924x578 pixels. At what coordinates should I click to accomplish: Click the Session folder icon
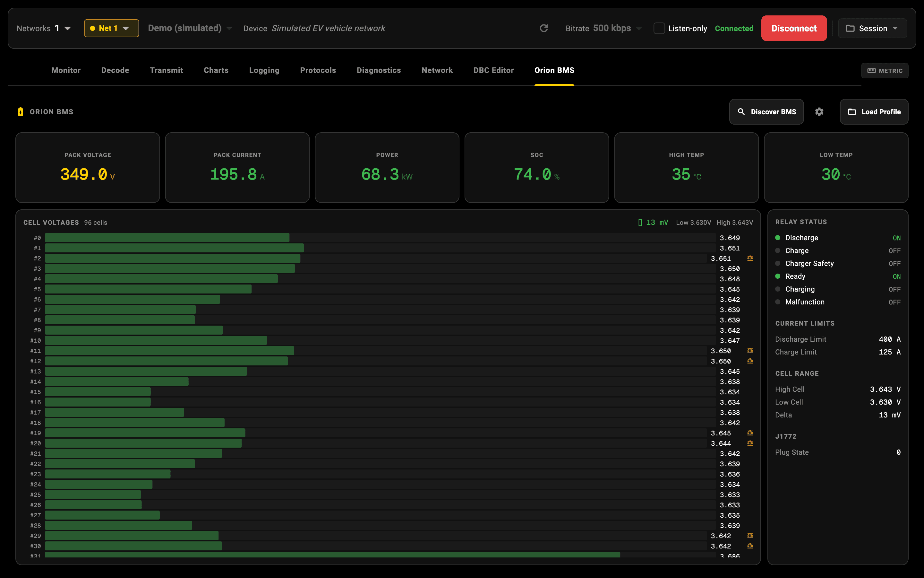[850, 28]
